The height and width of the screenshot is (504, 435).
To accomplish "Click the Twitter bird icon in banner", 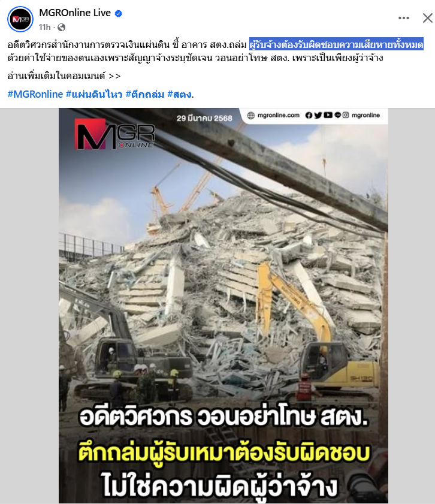I will (318, 115).
